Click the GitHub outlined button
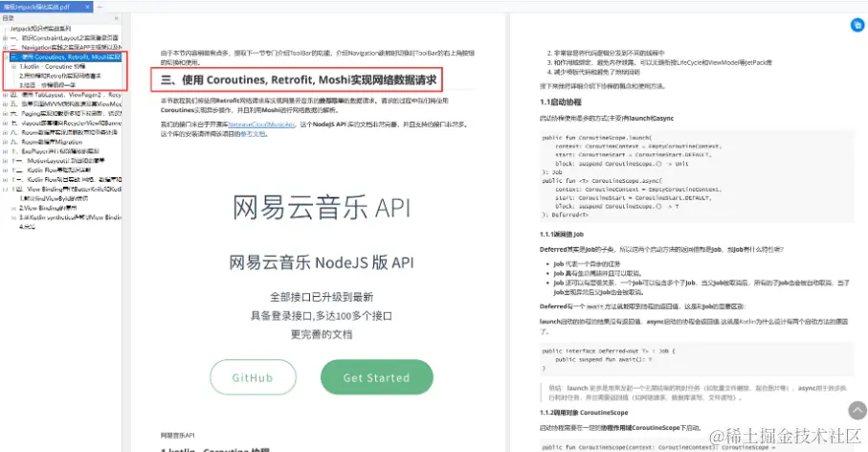This screenshot has height=452, width=868. pyautogui.click(x=253, y=377)
